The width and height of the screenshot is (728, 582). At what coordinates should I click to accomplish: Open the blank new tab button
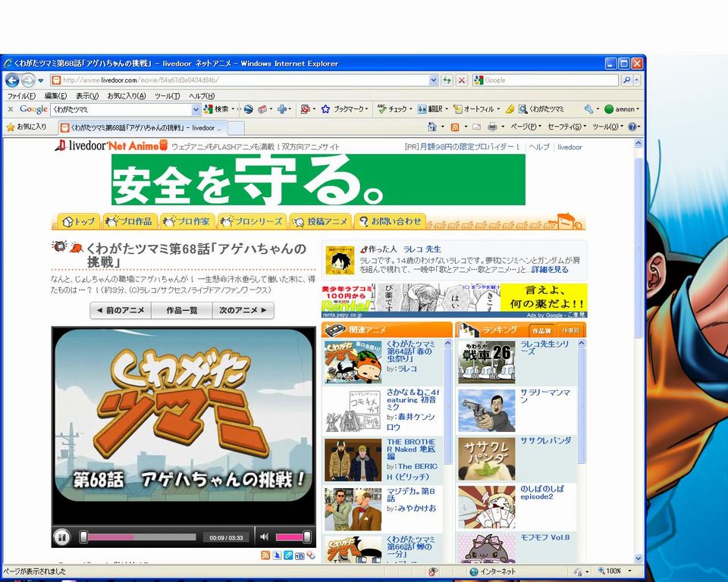[236, 127]
